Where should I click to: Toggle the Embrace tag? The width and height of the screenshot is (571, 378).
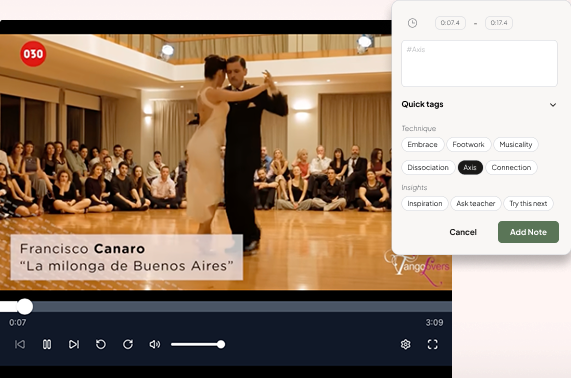pyautogui.click(x=423, y=145)
